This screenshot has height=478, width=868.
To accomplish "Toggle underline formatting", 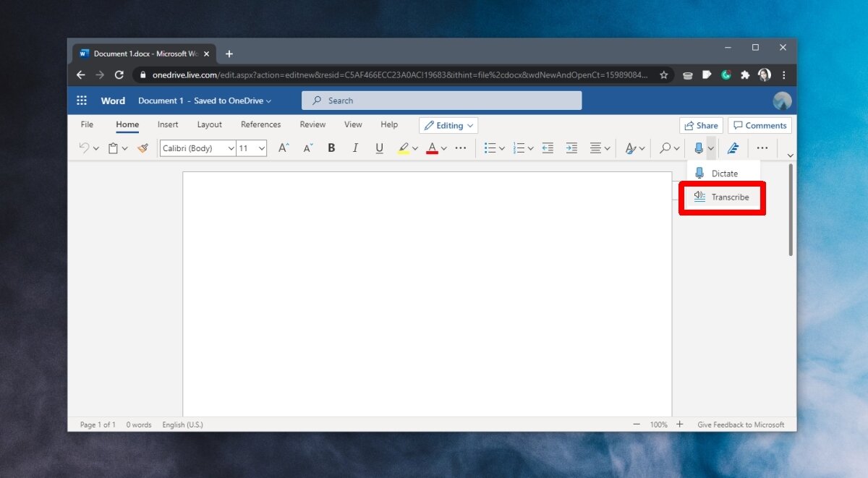I will click(x=379, y=148).
